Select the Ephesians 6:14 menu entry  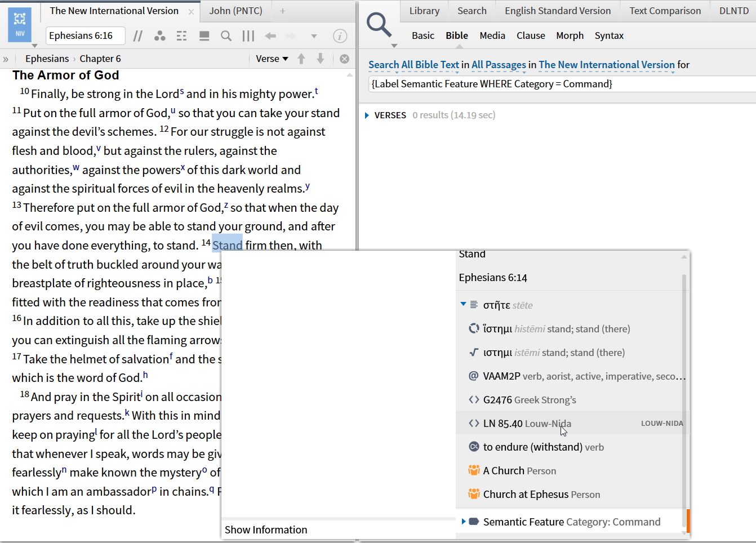coord(493,278)
